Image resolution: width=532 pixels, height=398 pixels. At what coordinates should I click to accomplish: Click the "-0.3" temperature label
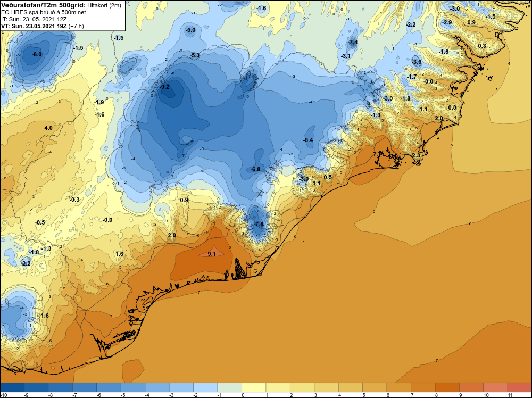(x=74, y=200)
